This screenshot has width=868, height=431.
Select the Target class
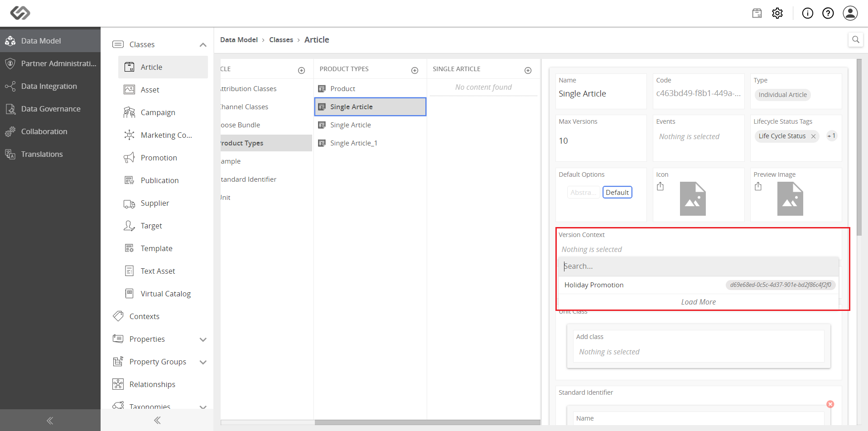[163, 226]
